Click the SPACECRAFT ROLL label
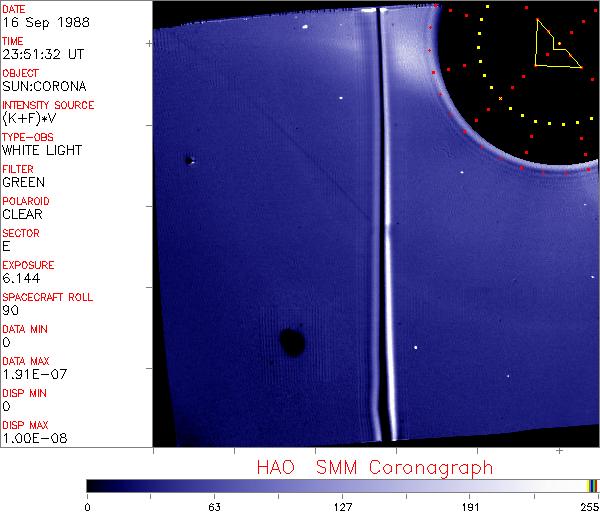This screenshot has width=600, height=512. click(47, 297)
